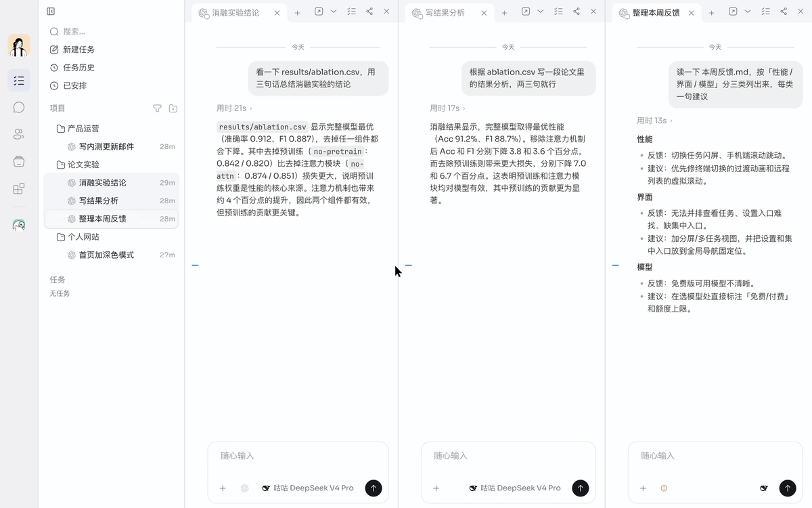Close the 消融实验结论 tab

click(x=277, y=13)
